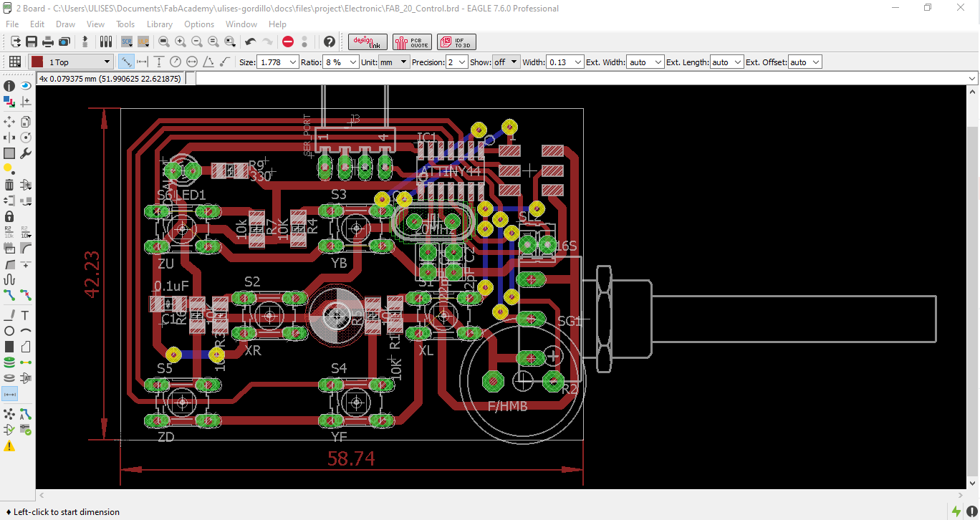Select the Group tool
Viewport: 980px width, 520px height.
point(9,153)
